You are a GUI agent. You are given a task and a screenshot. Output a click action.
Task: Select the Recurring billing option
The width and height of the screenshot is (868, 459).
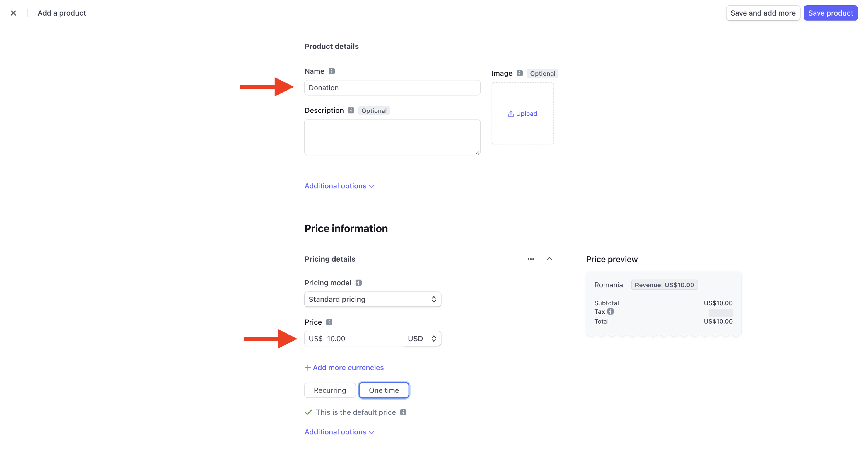(x=330, y=390)
